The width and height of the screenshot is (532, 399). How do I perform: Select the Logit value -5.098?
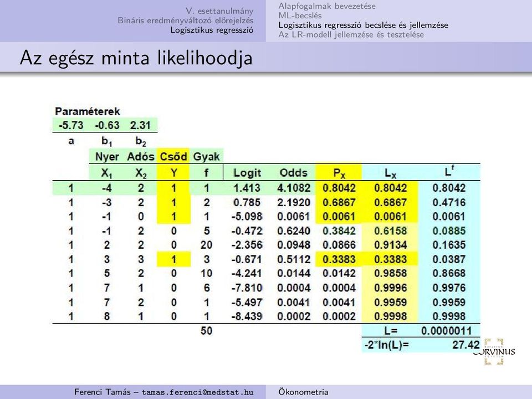tap(247, 217)
